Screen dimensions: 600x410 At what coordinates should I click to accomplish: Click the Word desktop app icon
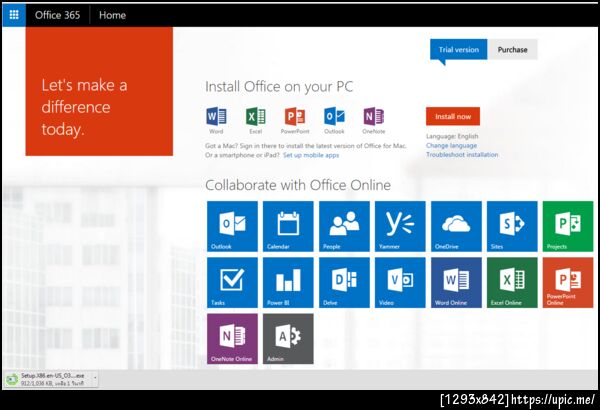pos(216,116)
